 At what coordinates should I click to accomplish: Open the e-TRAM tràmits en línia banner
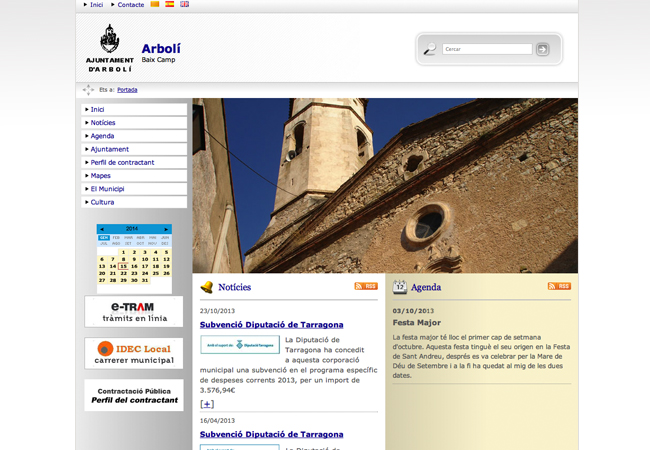[x=134, y=311]
